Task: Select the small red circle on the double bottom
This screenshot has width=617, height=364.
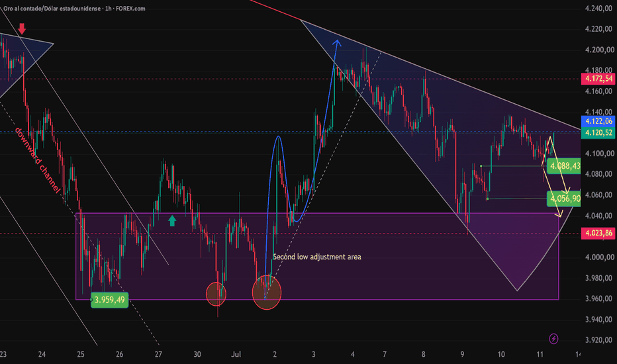Action: [x=216, y=294]
